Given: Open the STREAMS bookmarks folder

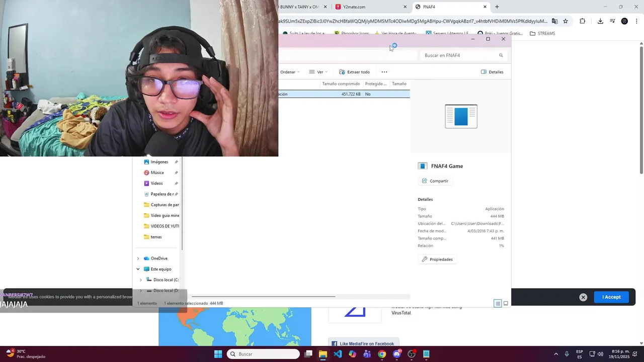Looking at the screenshot, I should (x=542, y=34).
